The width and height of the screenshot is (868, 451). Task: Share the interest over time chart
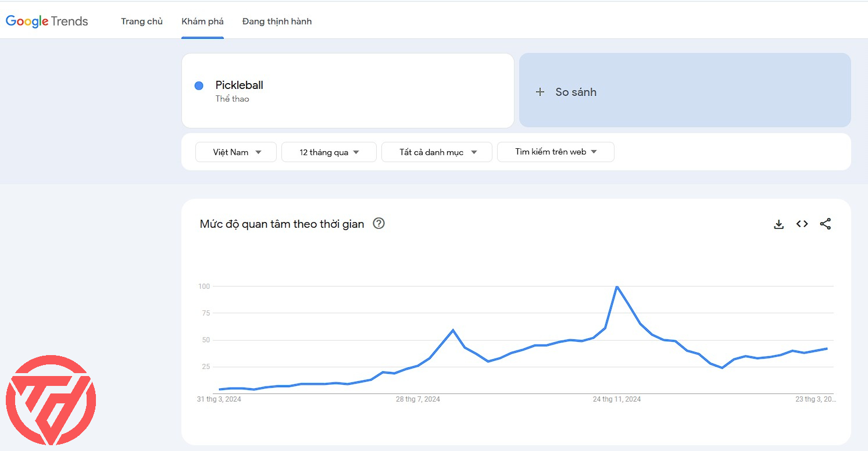pos(826,224)
